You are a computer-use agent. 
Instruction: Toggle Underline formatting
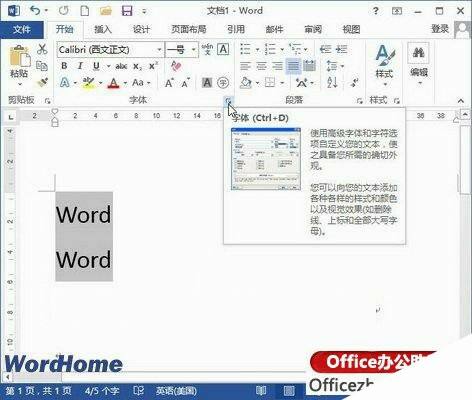(x=96, y=66)
